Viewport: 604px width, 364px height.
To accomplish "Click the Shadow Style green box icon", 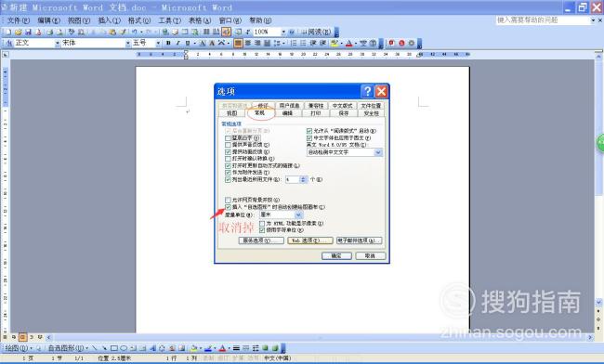I will coord(265,348).
